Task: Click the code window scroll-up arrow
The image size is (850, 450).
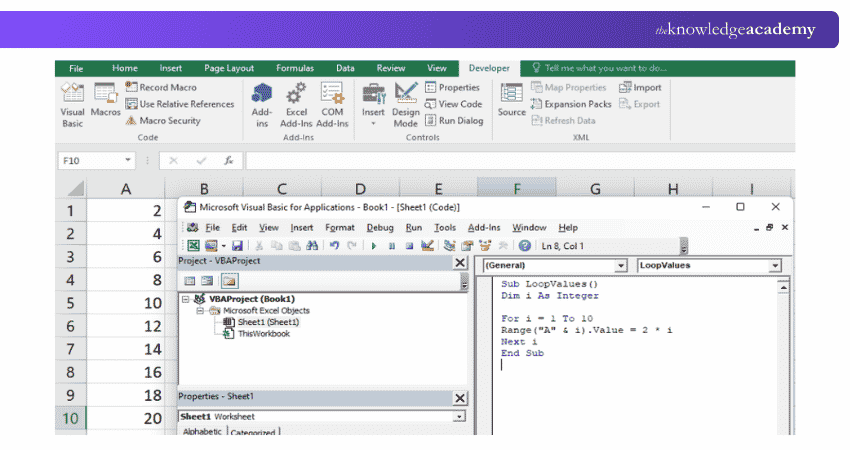Action: coord(783,287)
